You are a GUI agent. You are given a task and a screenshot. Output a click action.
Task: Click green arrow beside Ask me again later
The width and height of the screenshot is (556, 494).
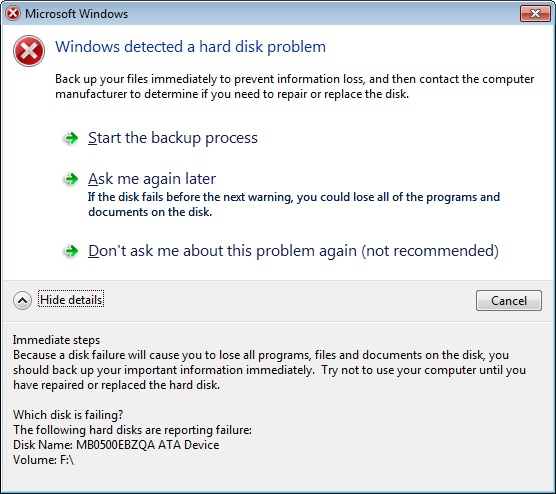tap(71, 179)
